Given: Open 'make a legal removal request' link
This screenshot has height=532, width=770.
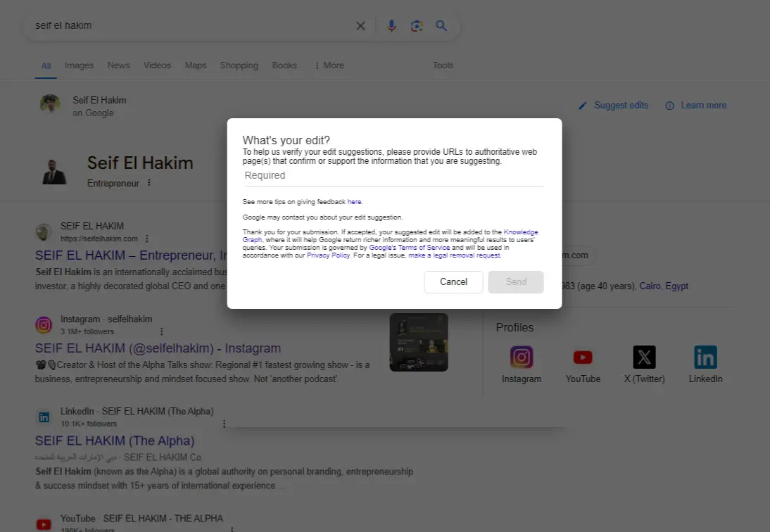Looking at the screenshot, I should (454, 255).
